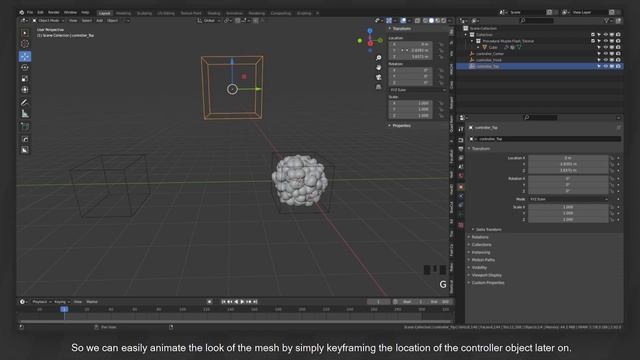Open rotation Mode dropdown in Properties editor
The width and height of the screenshot is (640, 360).
tap(568, 199)
